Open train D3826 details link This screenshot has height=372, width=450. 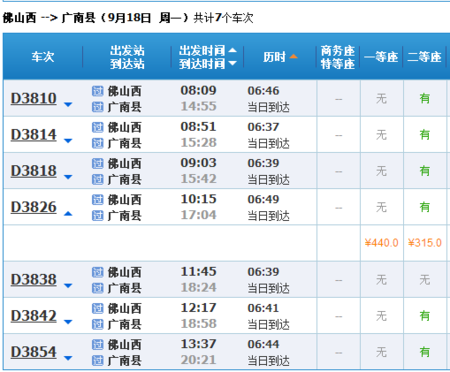[34, 207]
